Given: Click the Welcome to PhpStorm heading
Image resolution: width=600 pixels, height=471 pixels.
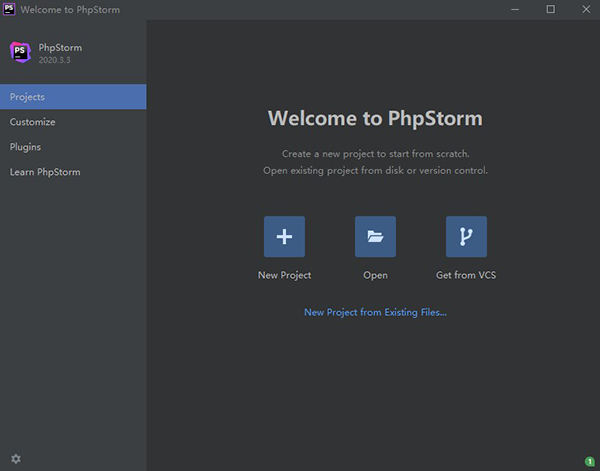Looking at the screenshot, I should coord(375,118).
